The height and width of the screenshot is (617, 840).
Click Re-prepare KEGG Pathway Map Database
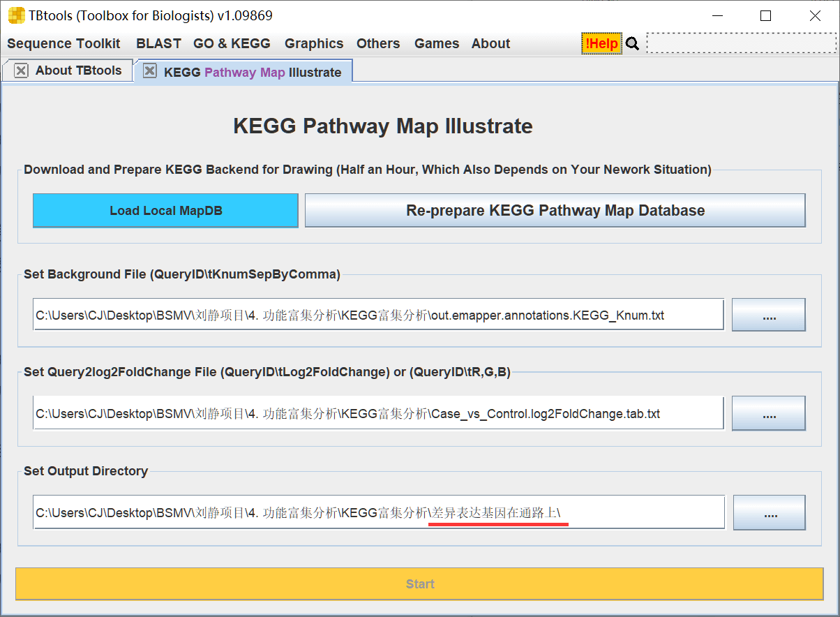click(555, 210)
